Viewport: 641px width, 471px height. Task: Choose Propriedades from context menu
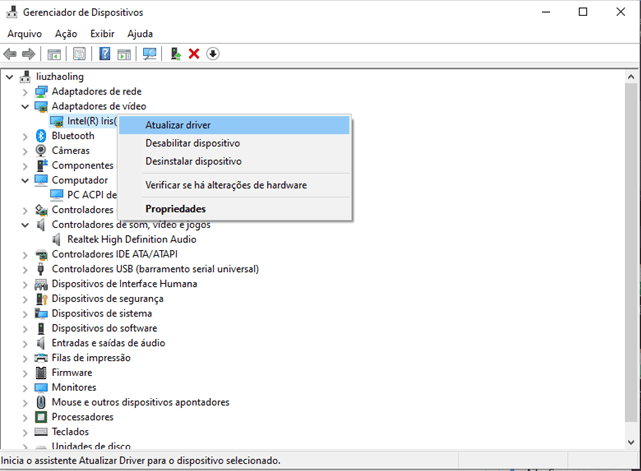point(234,209)
